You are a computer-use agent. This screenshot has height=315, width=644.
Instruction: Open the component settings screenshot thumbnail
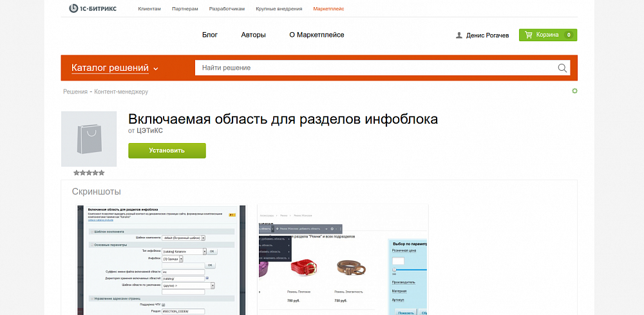(162, 260)
